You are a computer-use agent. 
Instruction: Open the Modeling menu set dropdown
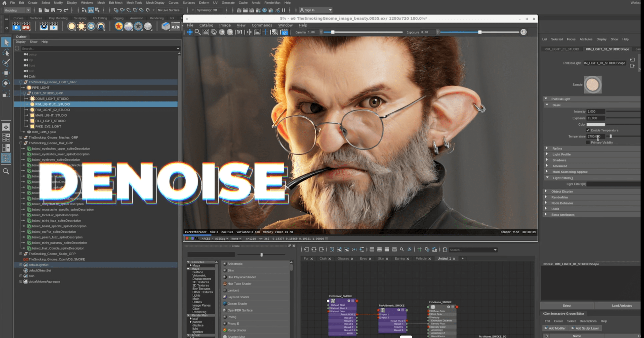28,10
